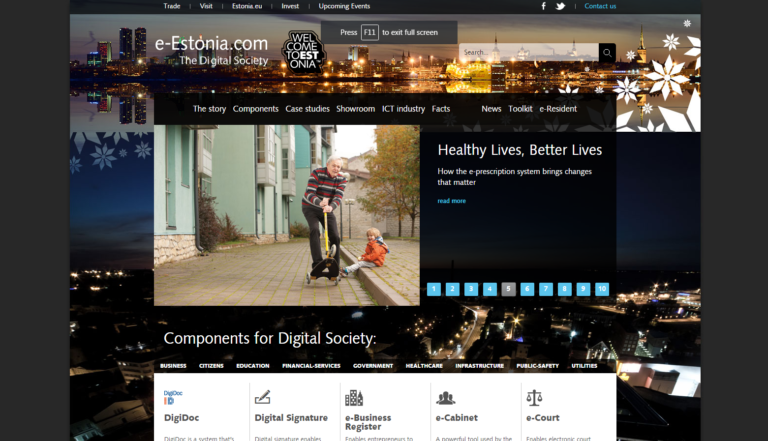
Task: Select the PUBLIC-SAFETY category tab
Action: (x=537, y=366)
